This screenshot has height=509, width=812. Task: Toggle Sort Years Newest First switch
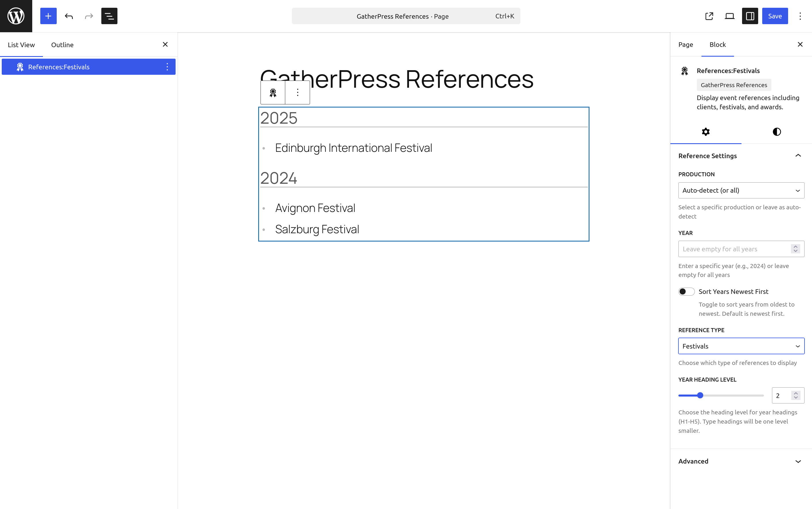[686, 292]
